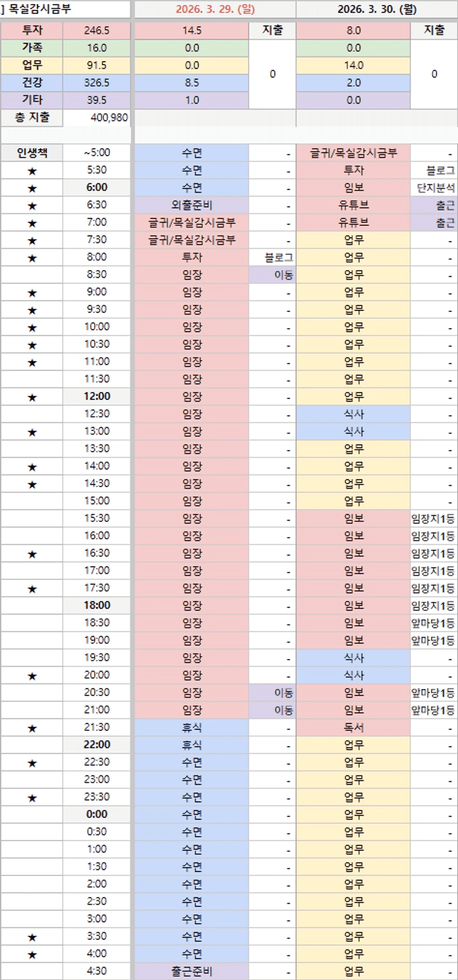Viewport: 458px width, 980px height.
Task: Select the star in the 20:00 row
Action: click(x=32, y=676)
